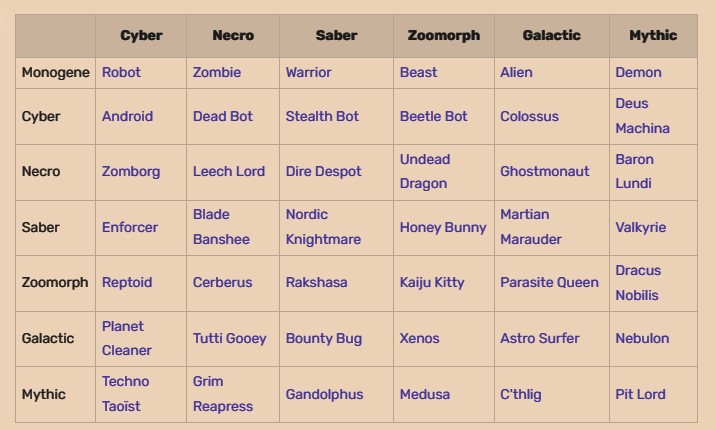Open the Robot link
The height and width of the screenshot is (430, 716).
click(121, 72)
